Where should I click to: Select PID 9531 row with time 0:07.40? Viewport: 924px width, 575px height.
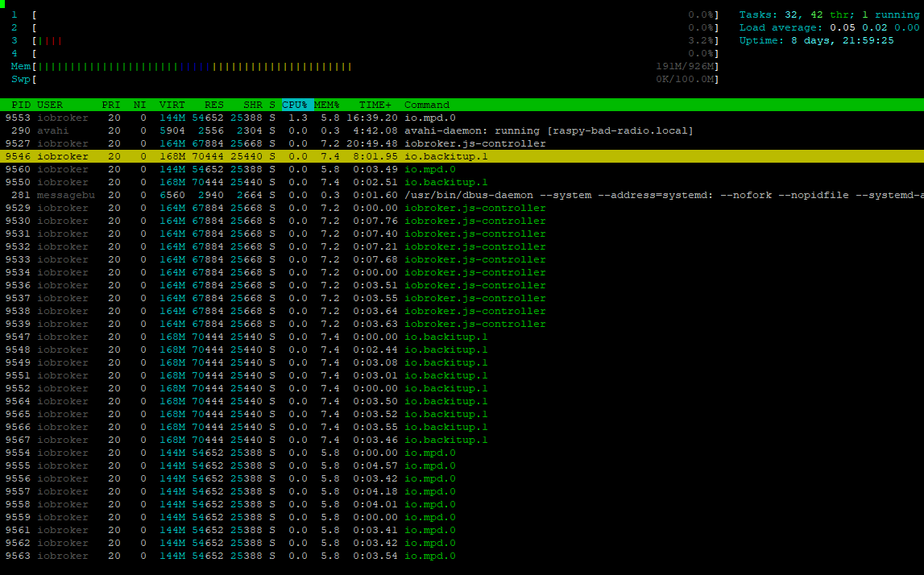462,234
